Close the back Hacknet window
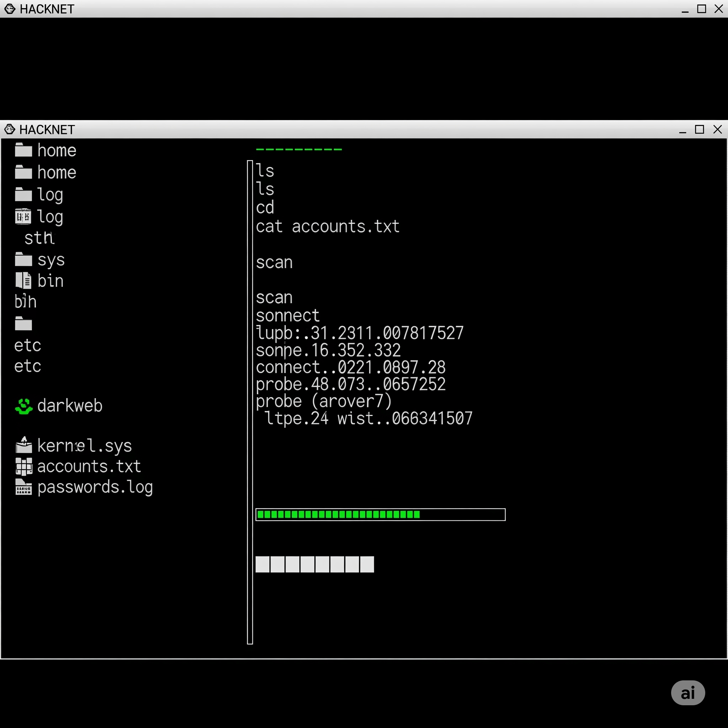Viewport: 728px width, 728px height. click(x=719, y=9)
